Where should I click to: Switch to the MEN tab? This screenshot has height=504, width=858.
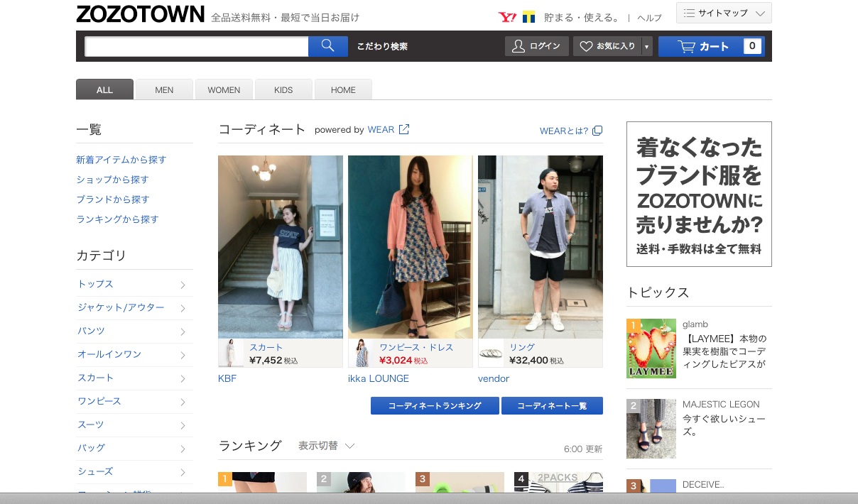pos(164,89)
